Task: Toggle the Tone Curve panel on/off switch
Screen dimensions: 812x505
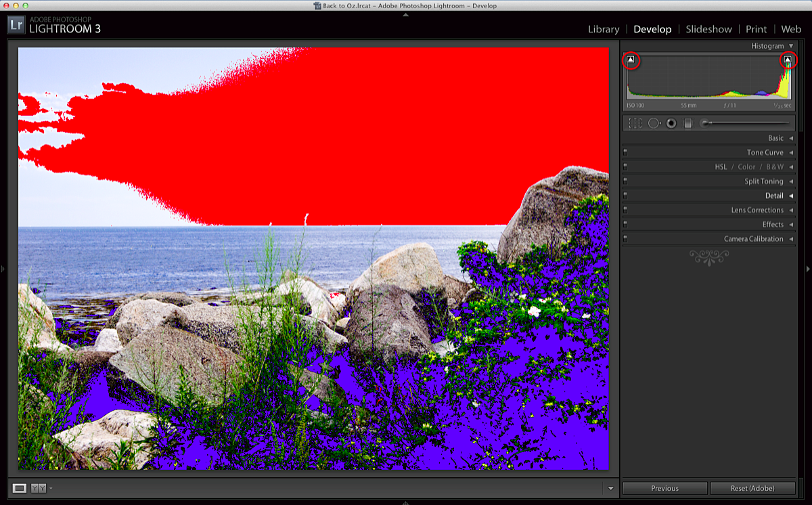Action: [x=625, y=153]
